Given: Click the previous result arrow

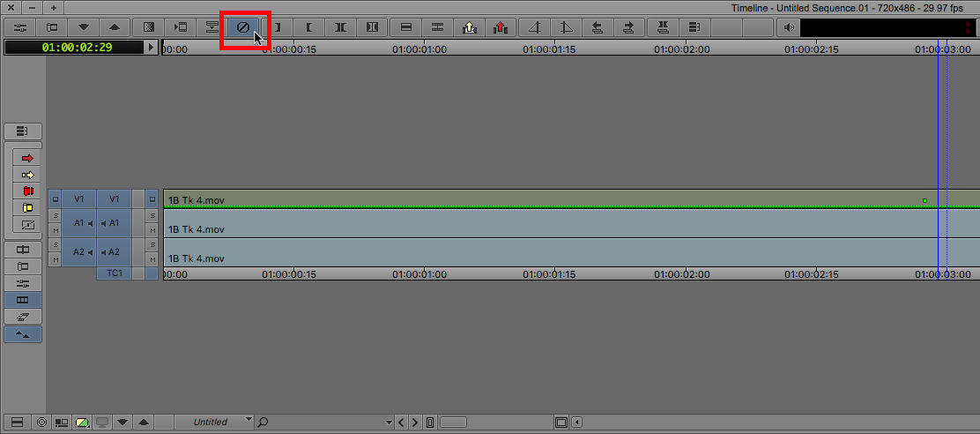Looking at the screenshot, I should (402, 423).
